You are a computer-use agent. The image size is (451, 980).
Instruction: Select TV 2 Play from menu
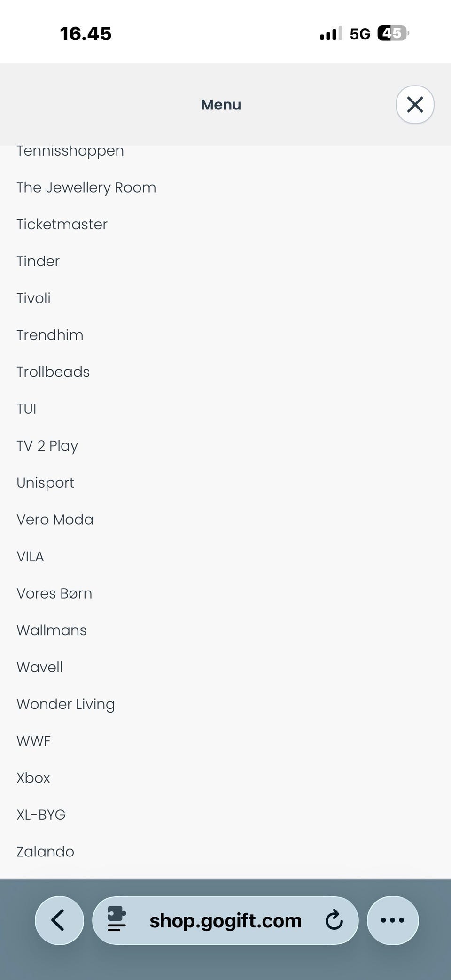coord(47,446)
